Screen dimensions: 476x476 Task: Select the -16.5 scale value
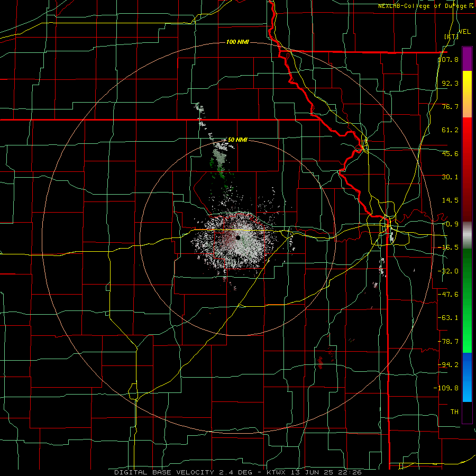tap(448, 248)
